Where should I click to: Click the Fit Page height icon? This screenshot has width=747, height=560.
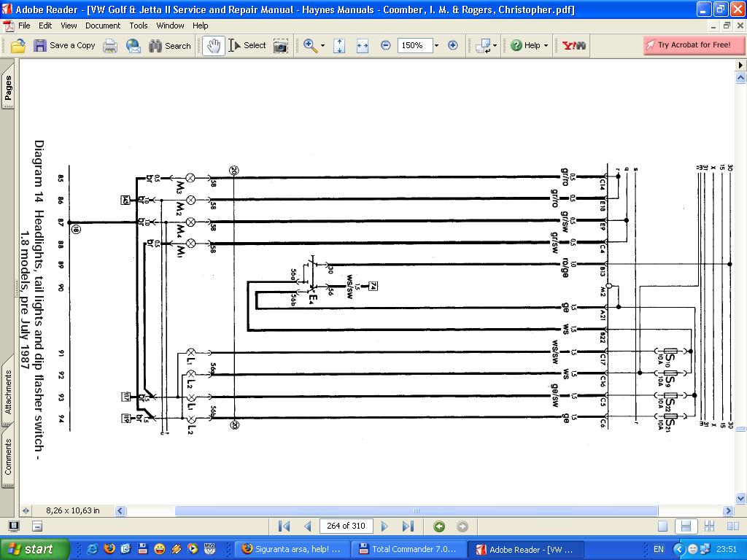click(339, 45)
